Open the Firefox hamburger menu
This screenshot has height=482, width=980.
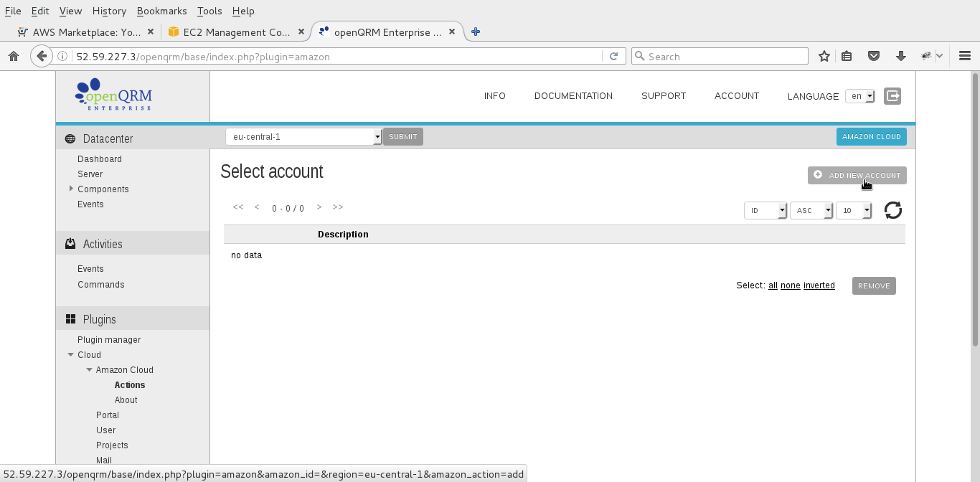[x=964, y=56]
